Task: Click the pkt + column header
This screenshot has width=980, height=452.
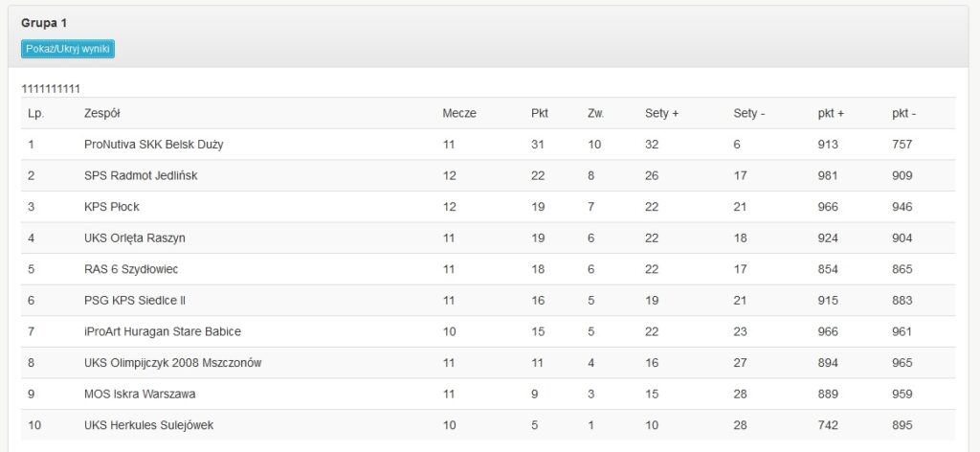Action: click(x=831, y=113)
